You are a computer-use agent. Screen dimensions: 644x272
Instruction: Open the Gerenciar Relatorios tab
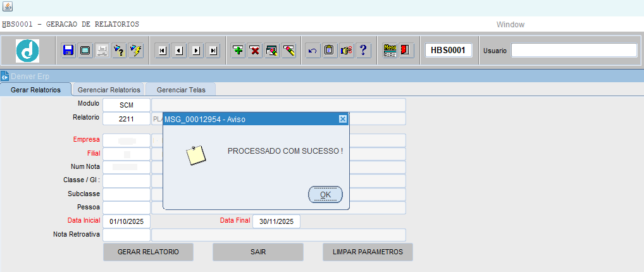(x=109, y=90)
